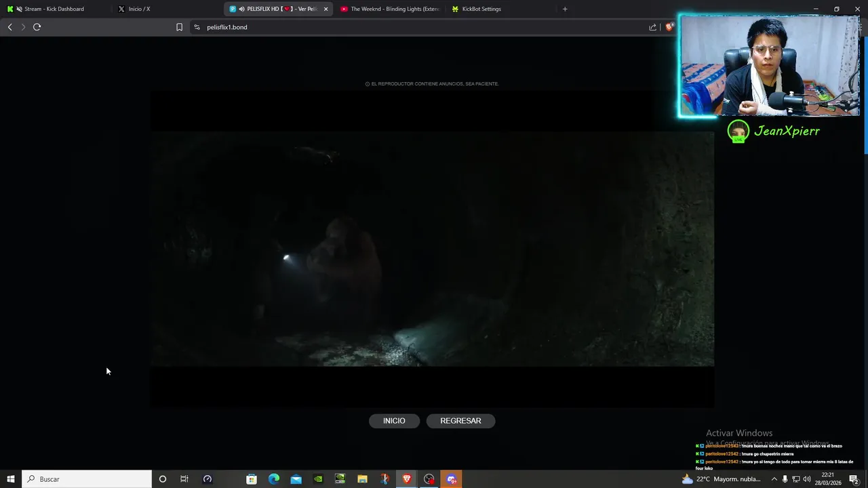Close the PELISFLIX HD tab
Viewport: 868px width, 488px height.
pyautogui.click(x=326, y=9)
